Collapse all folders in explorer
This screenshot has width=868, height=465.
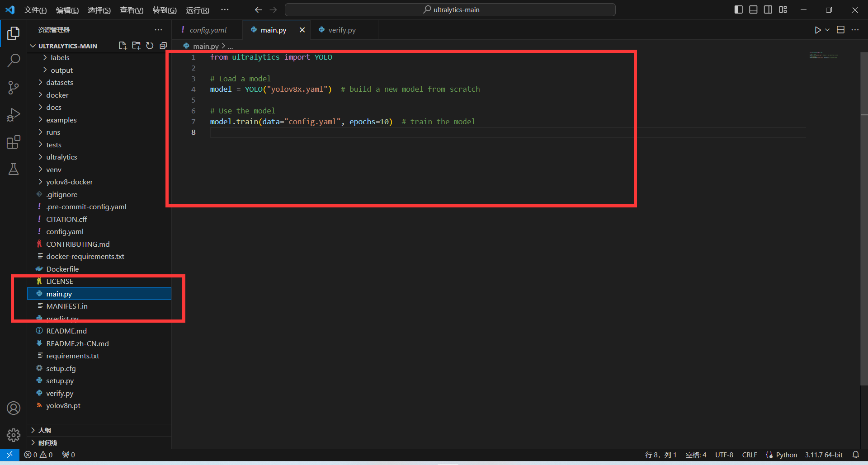[x=163, y=46]
